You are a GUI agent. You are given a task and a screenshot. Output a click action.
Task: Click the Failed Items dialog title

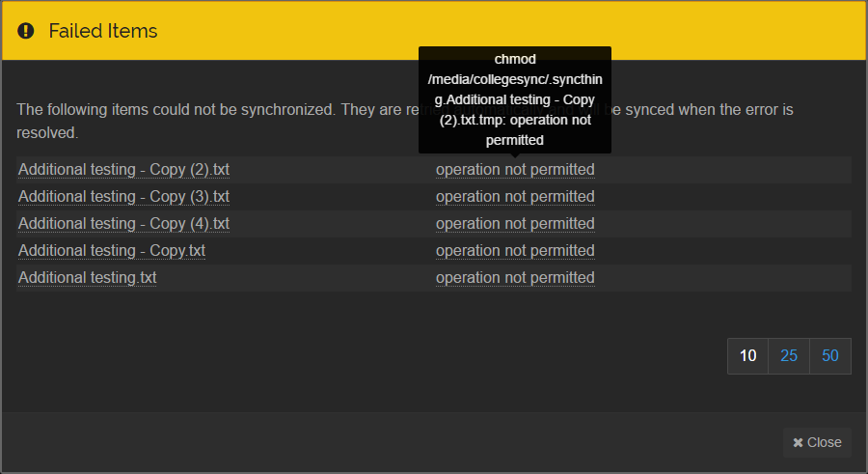coord(103,31)
